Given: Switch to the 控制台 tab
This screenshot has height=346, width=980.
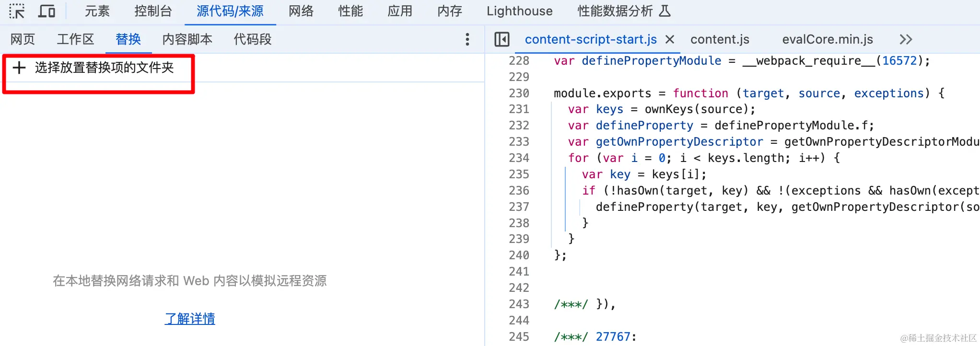Looking at the screenshot, I should click(x=153, y=11).
